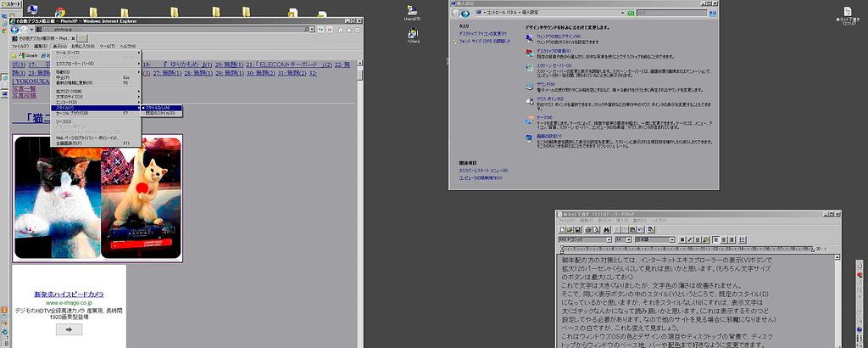The height and width of the screenshot is (348, 868).
Task: Select right alignment in WordPad
Action: (732, 240)
